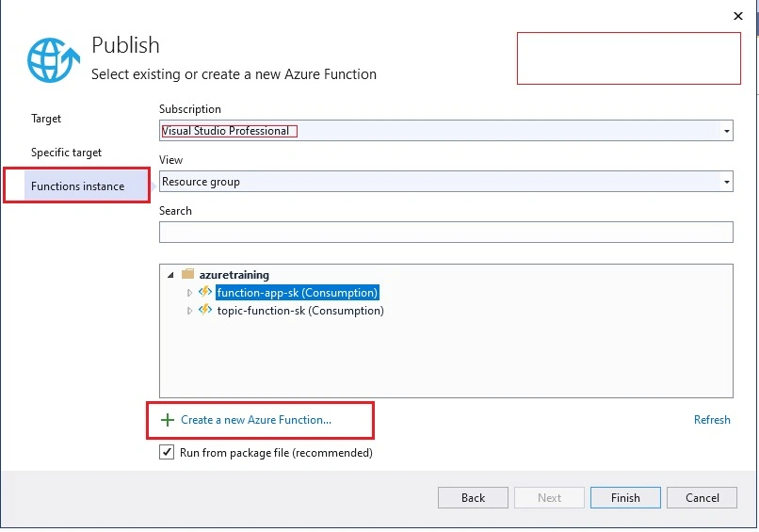Collapse the azuretraining resource group
The image size is (759, 532).
click(x=170, y=275)
